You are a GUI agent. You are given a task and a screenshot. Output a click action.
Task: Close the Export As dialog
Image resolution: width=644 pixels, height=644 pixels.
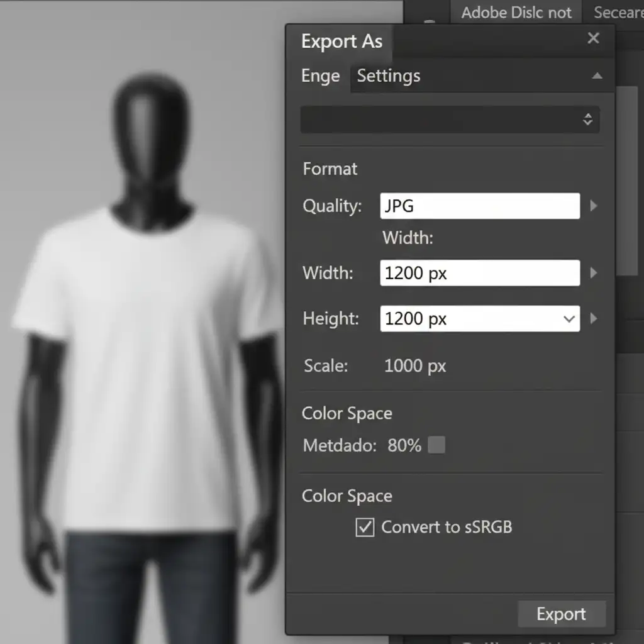pos(593,38)
